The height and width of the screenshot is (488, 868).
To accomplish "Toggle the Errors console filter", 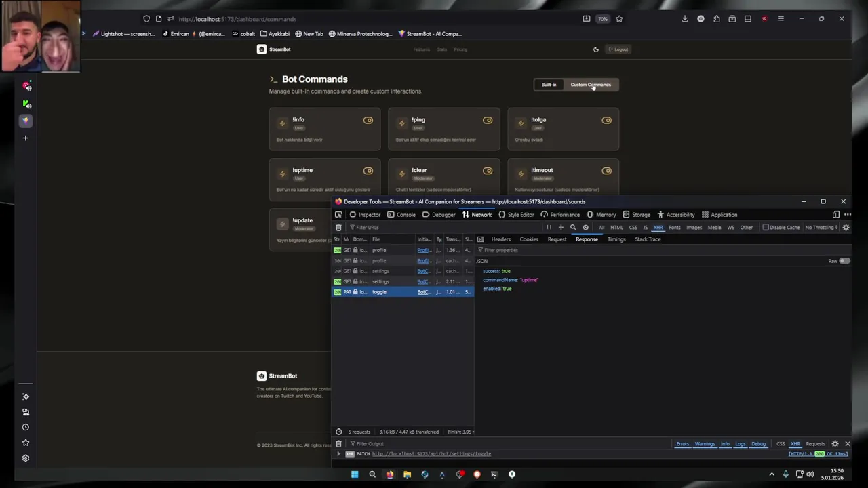I will coord(682,444).
